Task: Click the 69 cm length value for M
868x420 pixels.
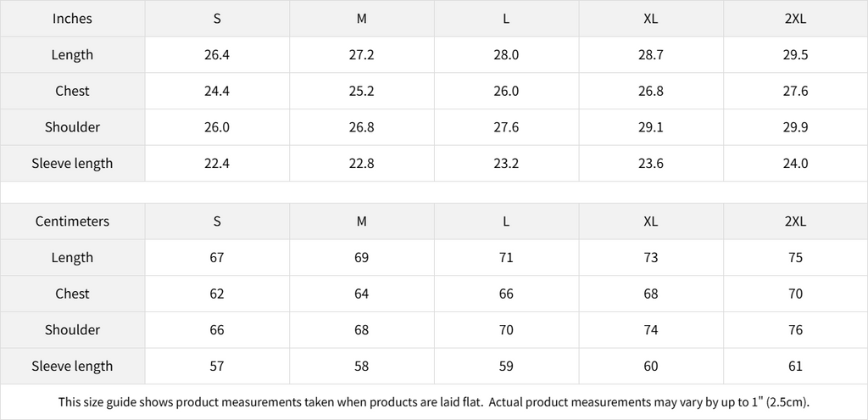Action: (361, 258)
